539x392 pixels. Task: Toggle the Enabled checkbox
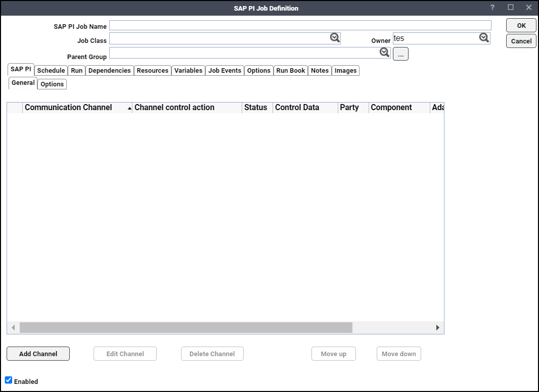coord(9,380)
